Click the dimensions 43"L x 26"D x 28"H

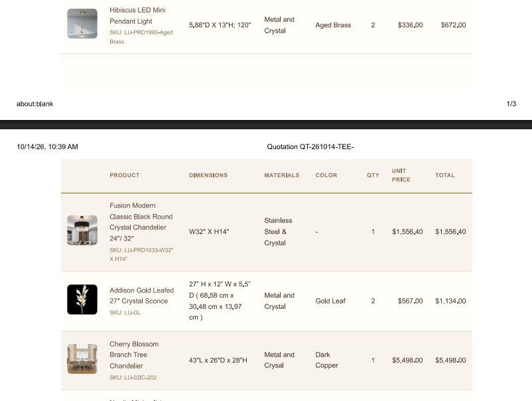[x=218, y=361]
